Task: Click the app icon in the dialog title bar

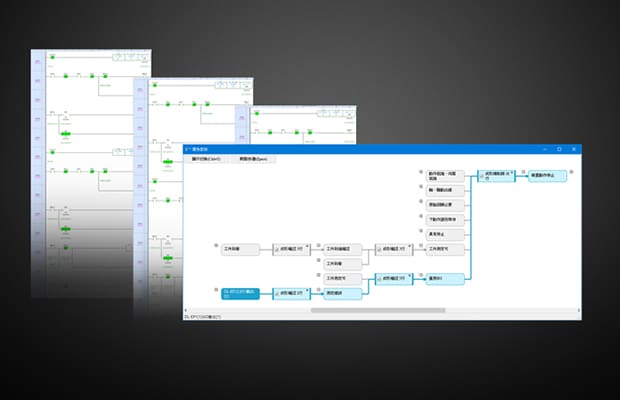Action: [x=187, y=148]
